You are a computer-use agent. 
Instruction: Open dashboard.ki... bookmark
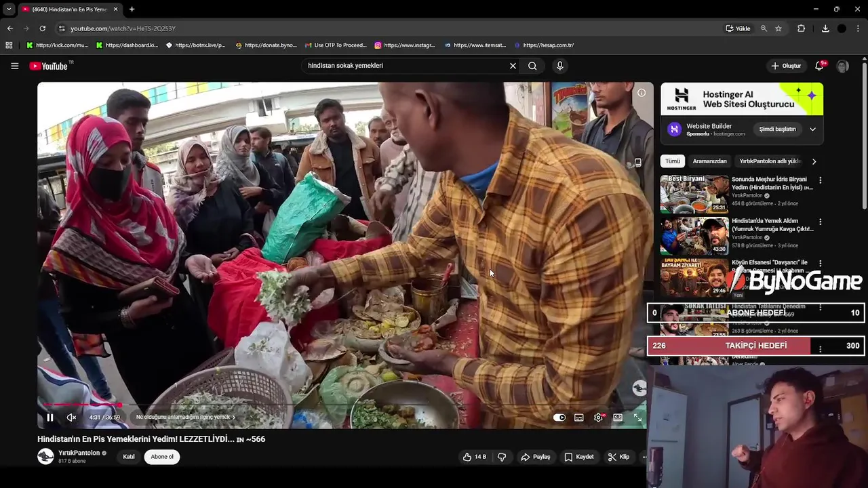(127, 45)
